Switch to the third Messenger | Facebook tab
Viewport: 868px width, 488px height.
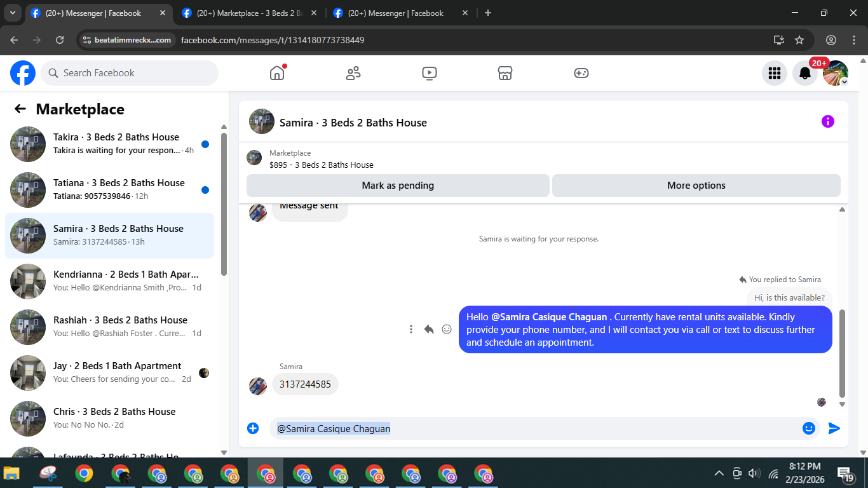pos(401,13)
